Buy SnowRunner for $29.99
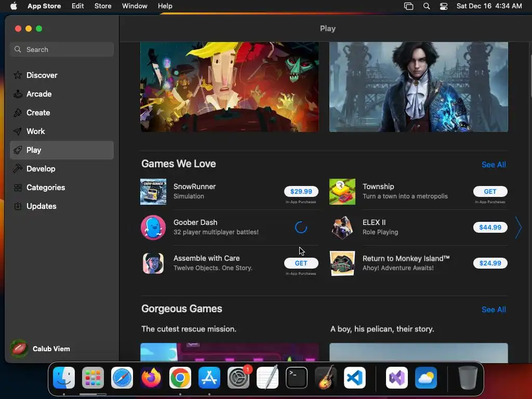The width and height of the screenshot is (532, 399). [301, 191]
